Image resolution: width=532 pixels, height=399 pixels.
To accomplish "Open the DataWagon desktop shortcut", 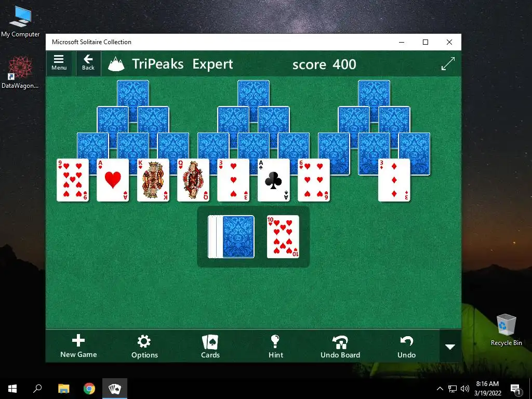I will pyautogui.click(x=20, y=72).
